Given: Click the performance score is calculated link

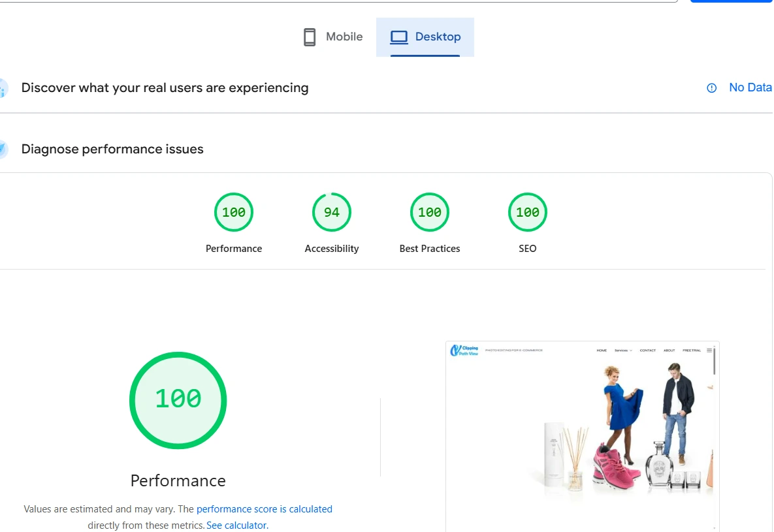Looking at the screenshot, I should (x=264, y=509).
